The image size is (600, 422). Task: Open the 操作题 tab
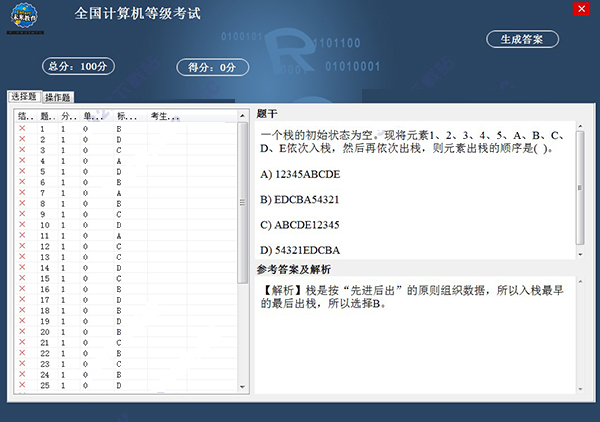[58, 97]
